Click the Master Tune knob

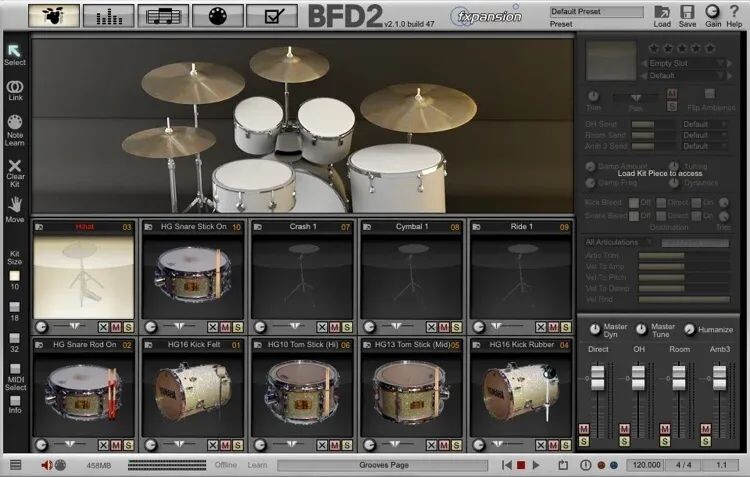[x=641, y=329]
